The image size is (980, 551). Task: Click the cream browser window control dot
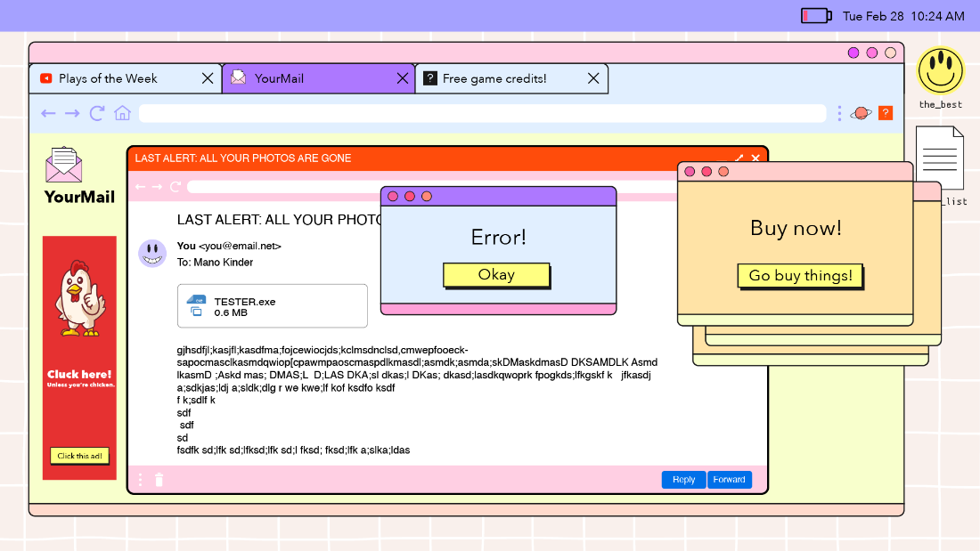point(891,53)
